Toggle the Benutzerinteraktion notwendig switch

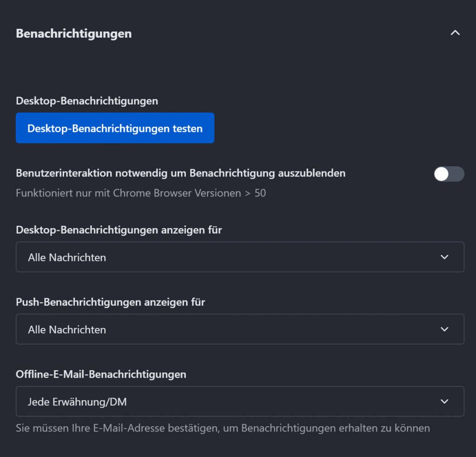point(449,174)
